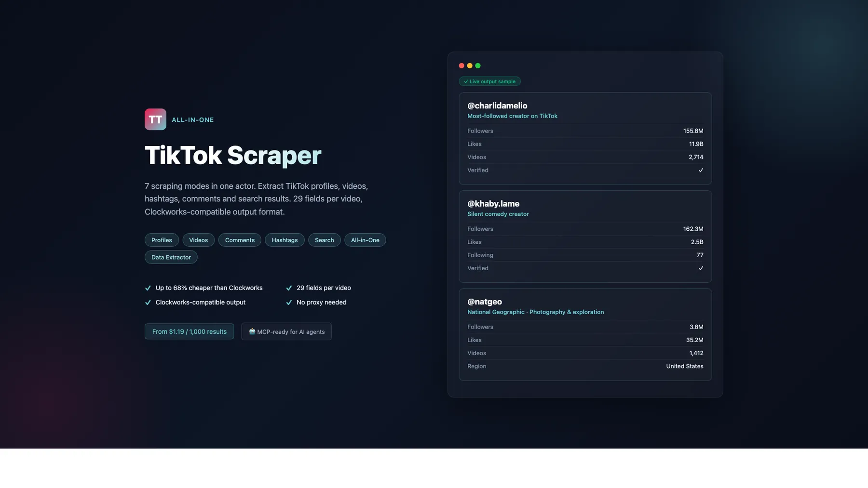Click the @charlidamelio username
Screen dimensions: 868x488
(x=497, y=106)
